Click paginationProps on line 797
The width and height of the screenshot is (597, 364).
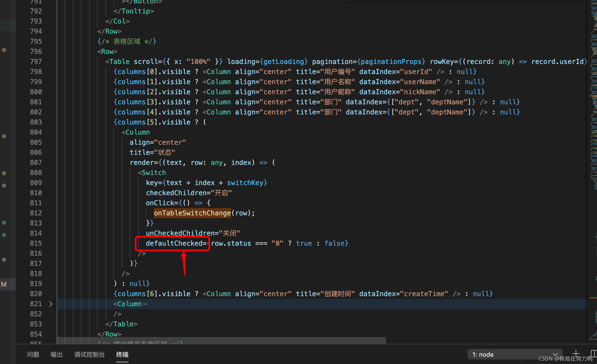click(391, 62)
